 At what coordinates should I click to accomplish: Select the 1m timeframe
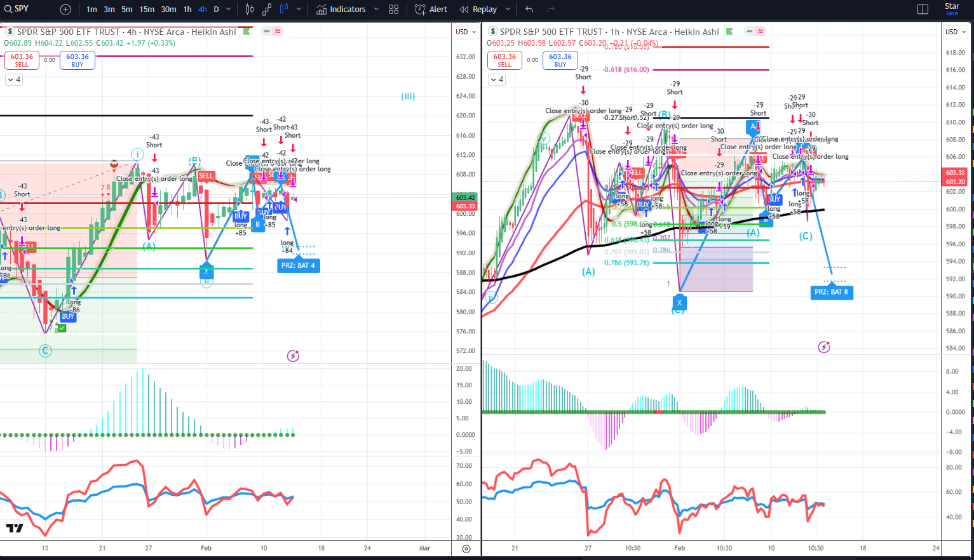coord(91,10)
